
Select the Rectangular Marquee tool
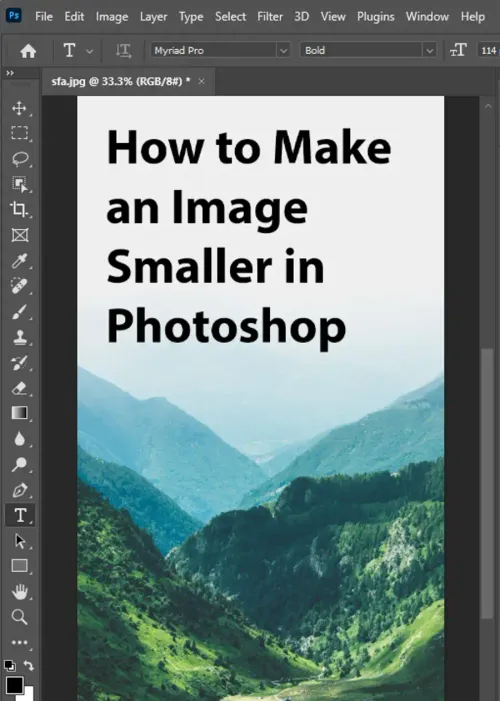pos(19,133)
